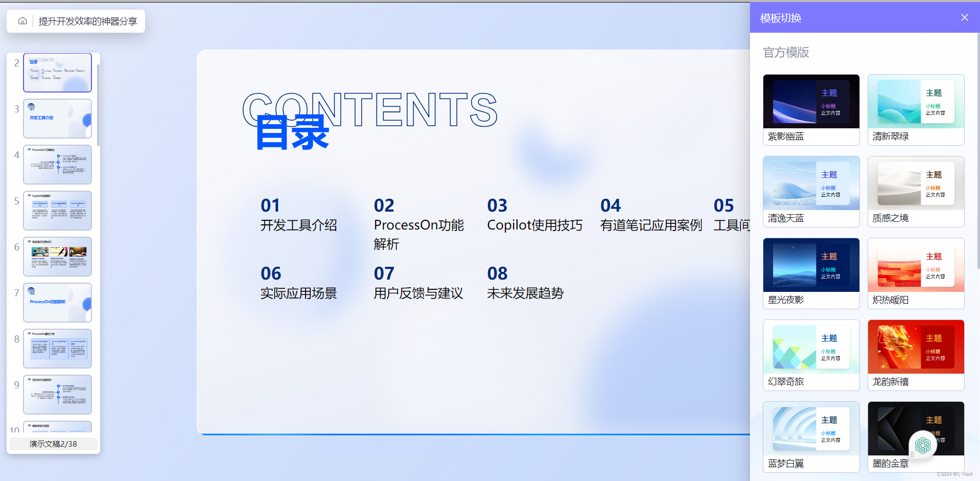The image size is (980, 481).
Task: Apply the 质感之境 template
Action: pos(916,192)
